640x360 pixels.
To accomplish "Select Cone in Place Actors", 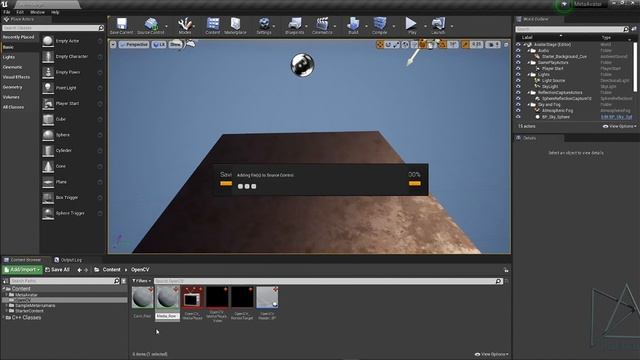I will tap(72, 167).
